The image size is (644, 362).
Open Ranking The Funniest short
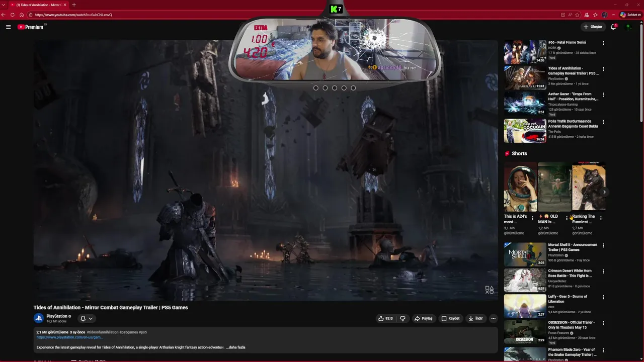589,187
